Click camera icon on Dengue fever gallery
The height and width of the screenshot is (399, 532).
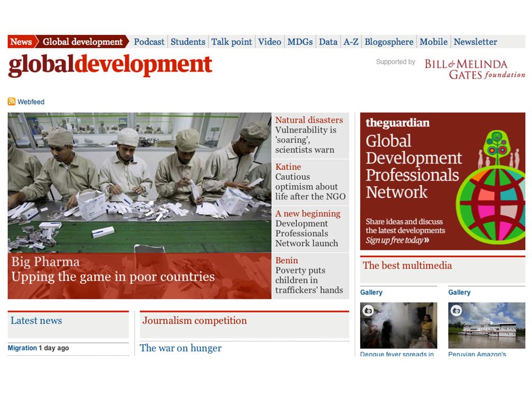(368, 310)
